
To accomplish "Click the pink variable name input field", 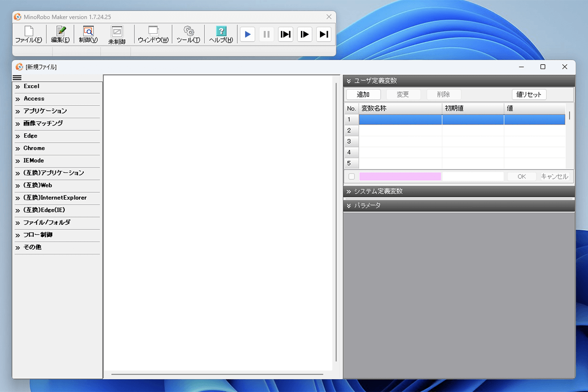I will [400, 176].
